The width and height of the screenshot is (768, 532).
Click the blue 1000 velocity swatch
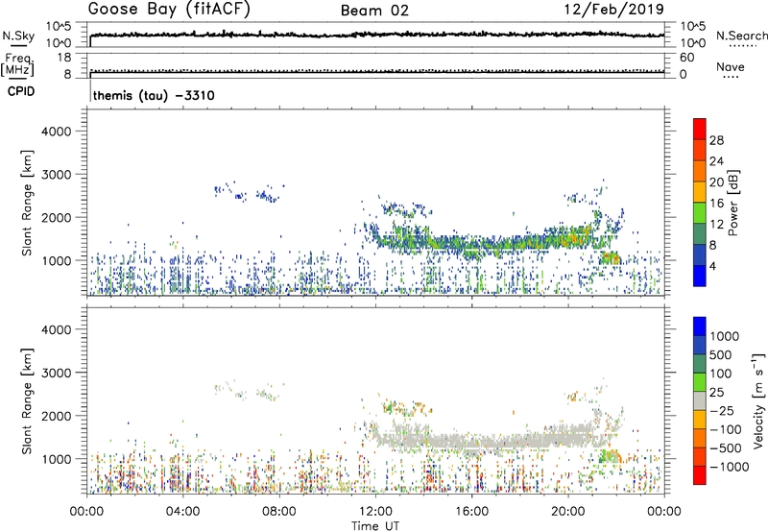pos(700,326)
